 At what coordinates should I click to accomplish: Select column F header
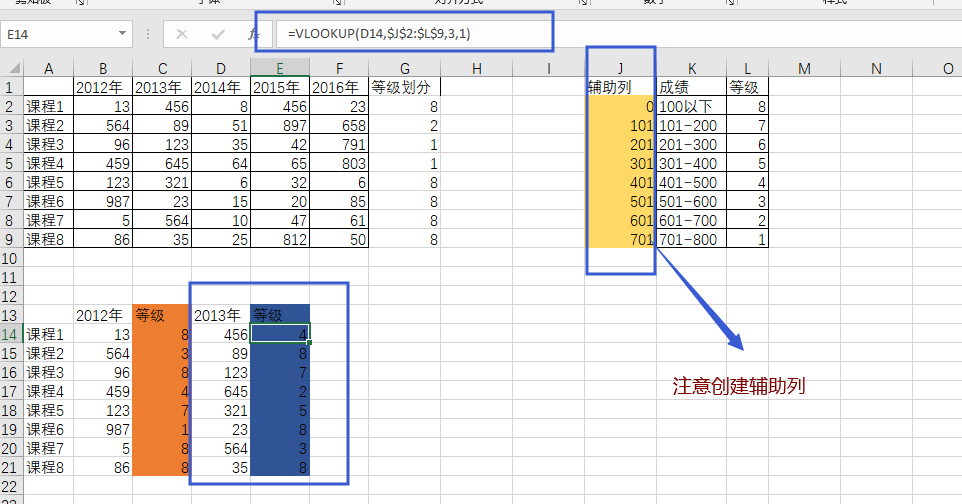tap(339, 68)
